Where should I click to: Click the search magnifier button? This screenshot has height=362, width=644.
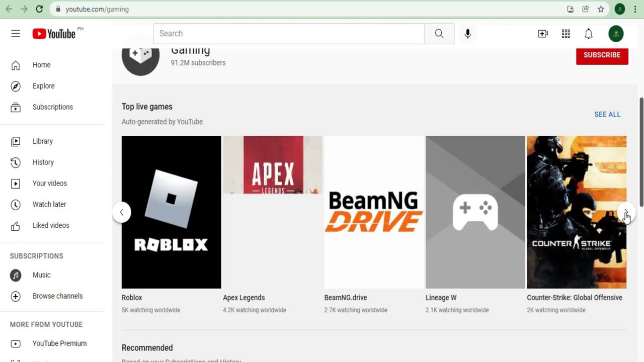coord(439,34)
